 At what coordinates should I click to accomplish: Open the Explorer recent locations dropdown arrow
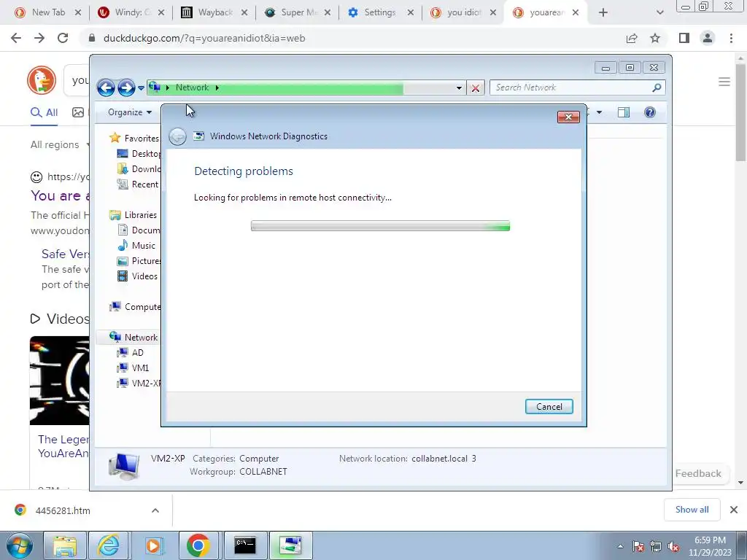(x=141, y=88)
